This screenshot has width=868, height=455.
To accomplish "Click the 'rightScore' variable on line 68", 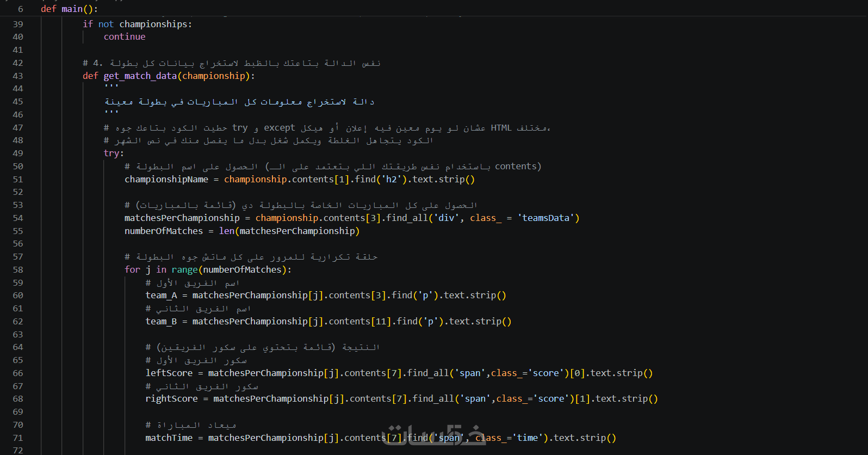I will 172,398.
